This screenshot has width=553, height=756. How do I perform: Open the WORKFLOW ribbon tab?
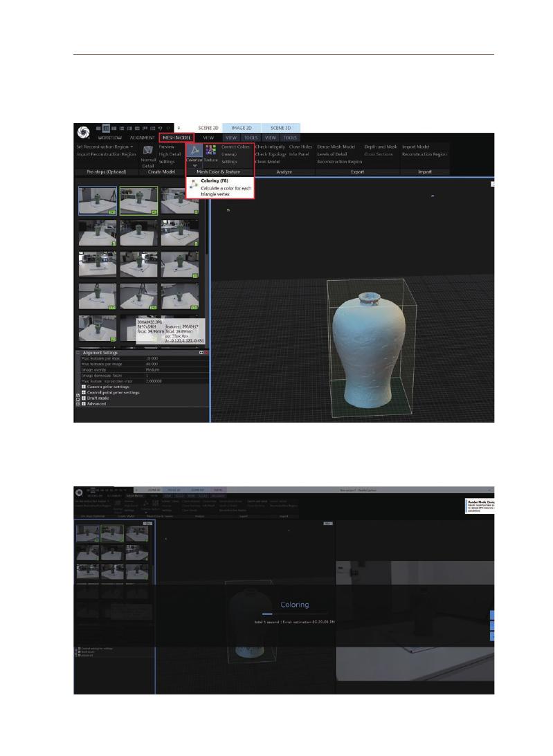(x=109, y=138)
